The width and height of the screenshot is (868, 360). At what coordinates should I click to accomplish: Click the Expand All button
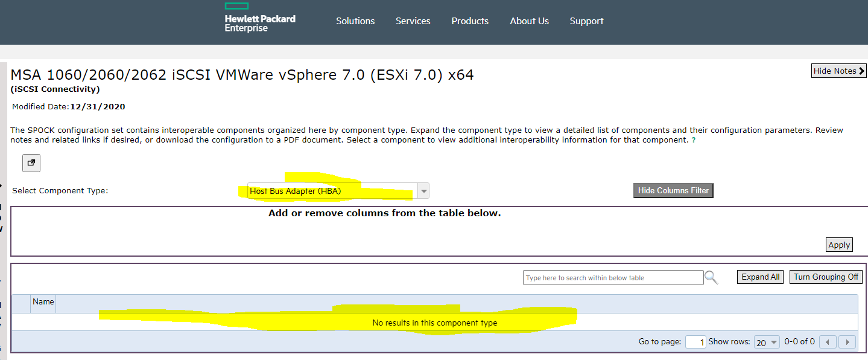pos(760,277)
